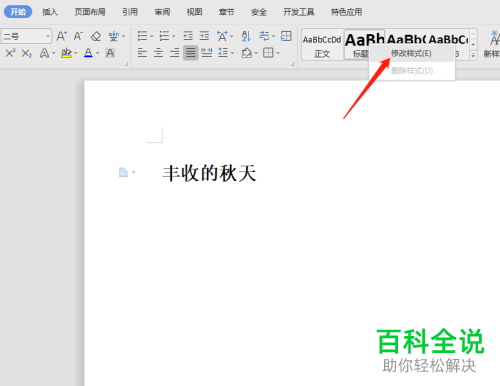Expand borders dropdown arrow
Image resolution: width=500 pixels, height=386 pixels.
pos(278,53)
